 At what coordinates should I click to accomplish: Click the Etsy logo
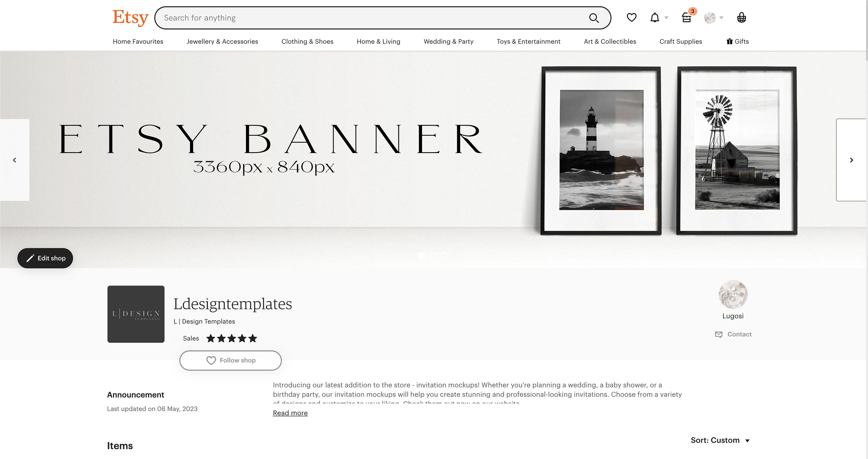(x=130, y=17)
